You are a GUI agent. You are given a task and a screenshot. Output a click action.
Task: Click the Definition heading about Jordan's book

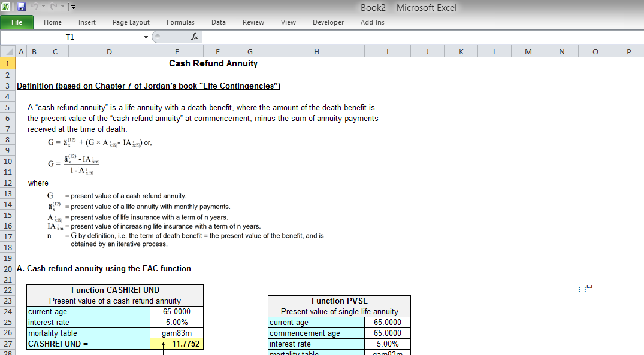coord(148,86)
